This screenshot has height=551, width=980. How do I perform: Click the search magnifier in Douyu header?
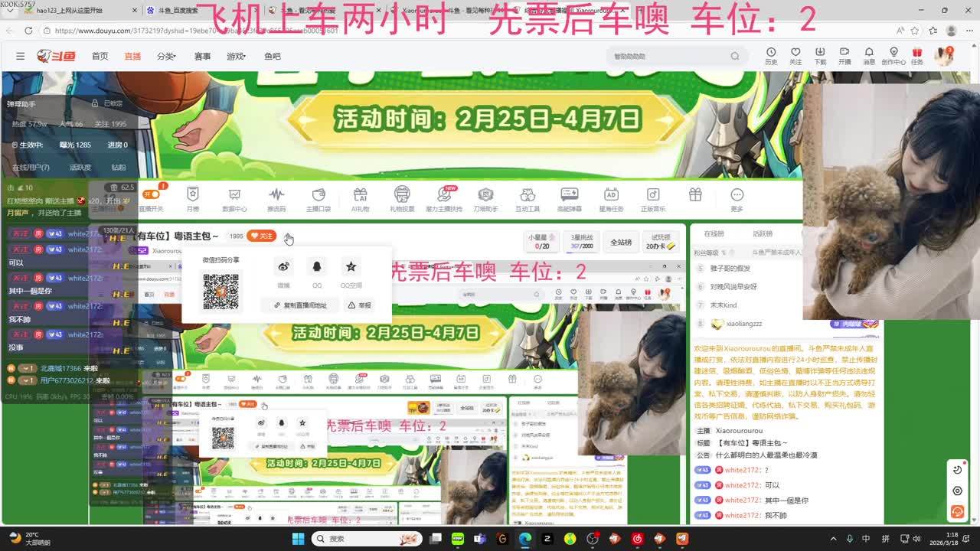pos(735,56)
